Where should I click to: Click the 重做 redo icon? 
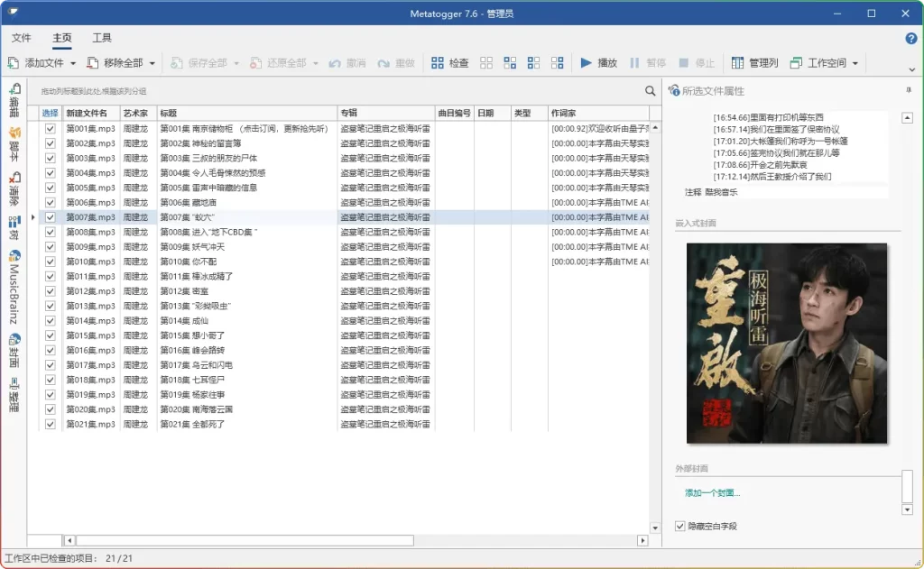(383, 63)
